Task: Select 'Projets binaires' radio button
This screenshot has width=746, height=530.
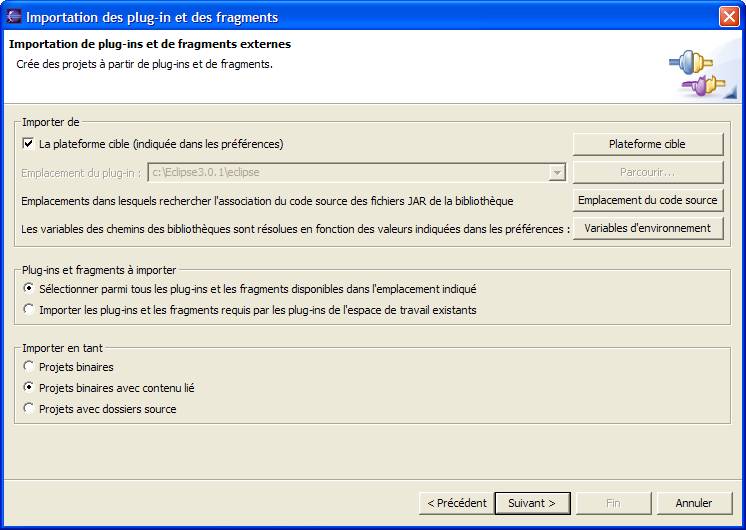Action: (28, 367)
